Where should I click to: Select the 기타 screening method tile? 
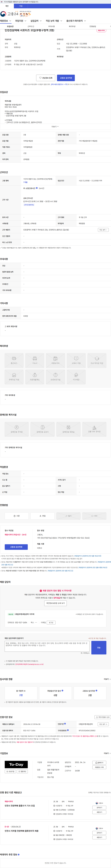click(x=94, y=516)
